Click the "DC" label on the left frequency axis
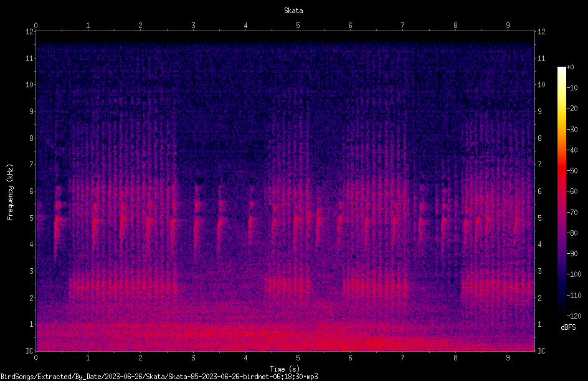This screenshot has height=381, width=588. coord(29,351)
